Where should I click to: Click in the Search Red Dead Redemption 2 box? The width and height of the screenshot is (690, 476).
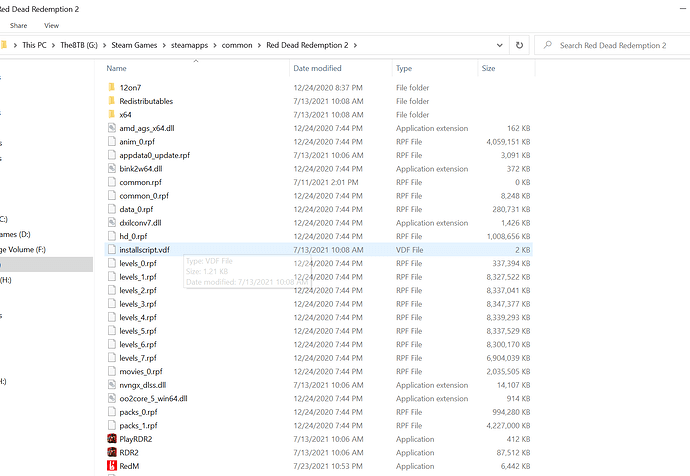[x=613, y=45]
